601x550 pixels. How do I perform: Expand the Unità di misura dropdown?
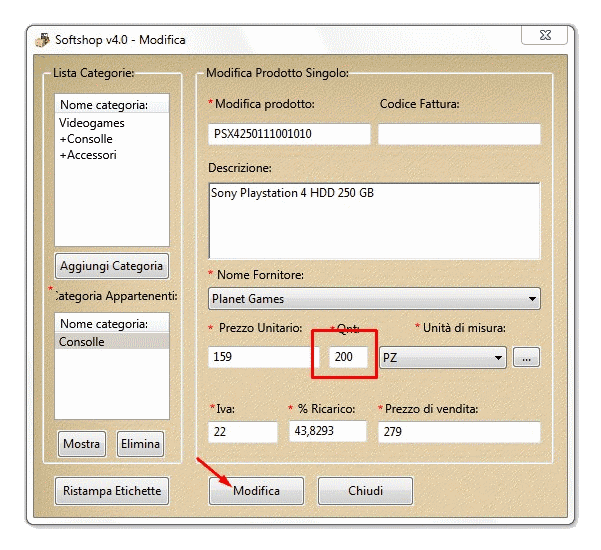tap(442, 357)
